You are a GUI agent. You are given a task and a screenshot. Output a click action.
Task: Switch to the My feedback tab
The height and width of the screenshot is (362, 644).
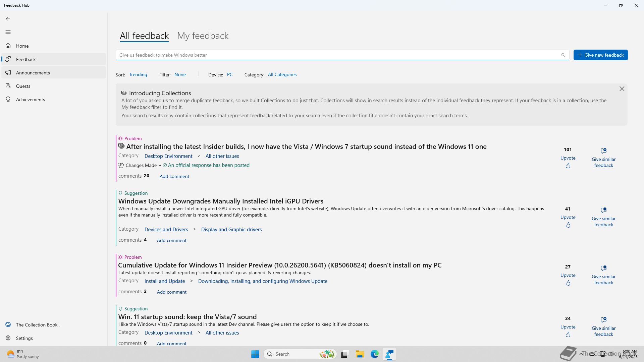point(203,36)
